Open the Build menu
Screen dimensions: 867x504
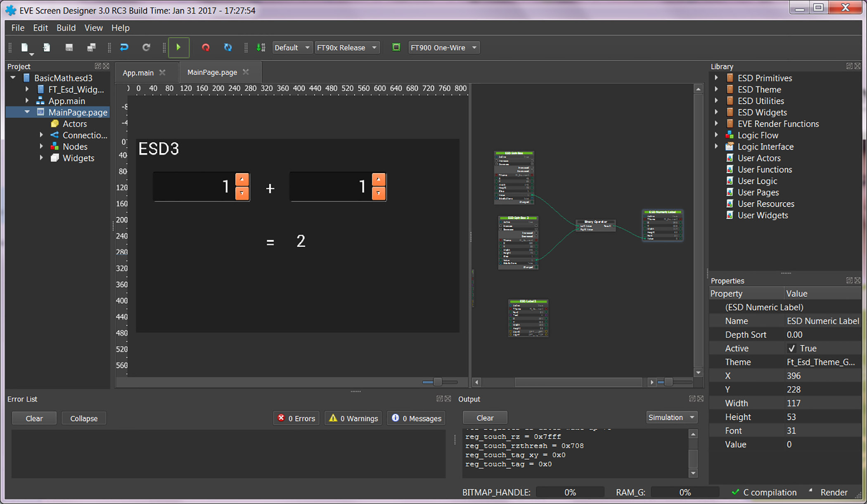(66, 28)
